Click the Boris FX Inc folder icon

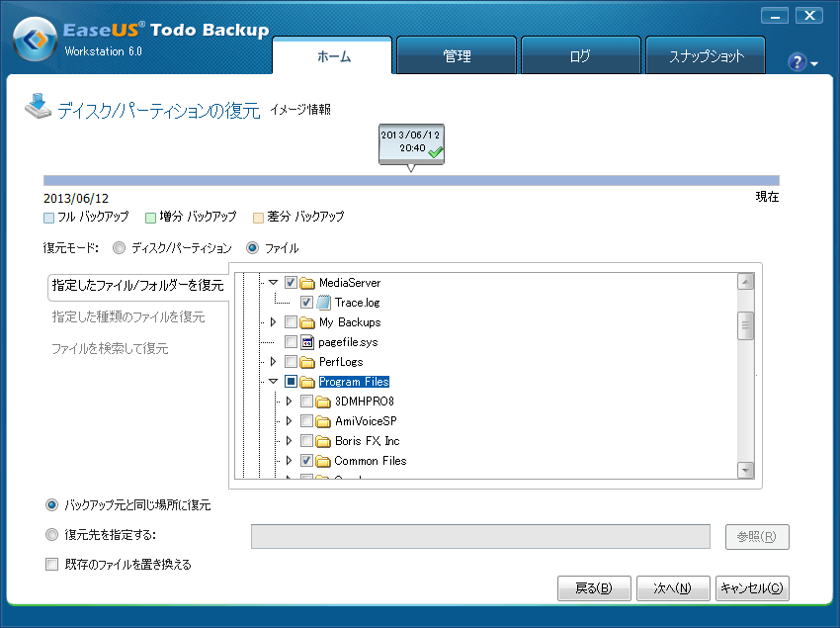pos(323,441)
